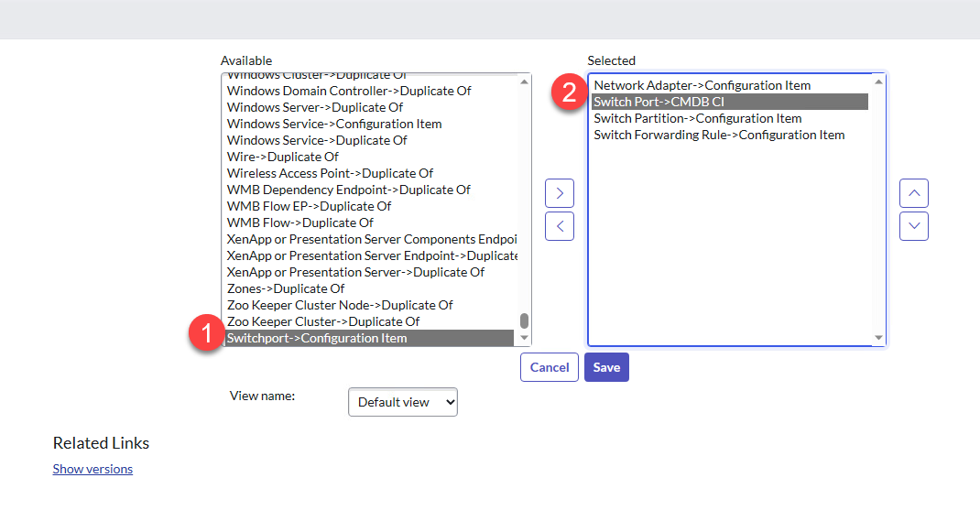Screen dimensions: 980x532
Task: Move selected item up with up chevron
Action: [x=914, y=193]
